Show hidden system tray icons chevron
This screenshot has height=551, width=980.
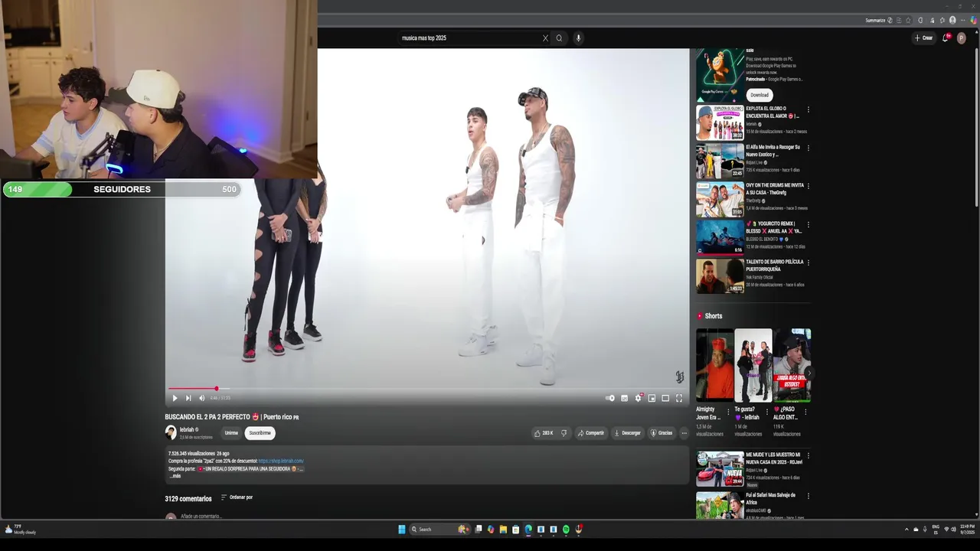pos(906,529)
